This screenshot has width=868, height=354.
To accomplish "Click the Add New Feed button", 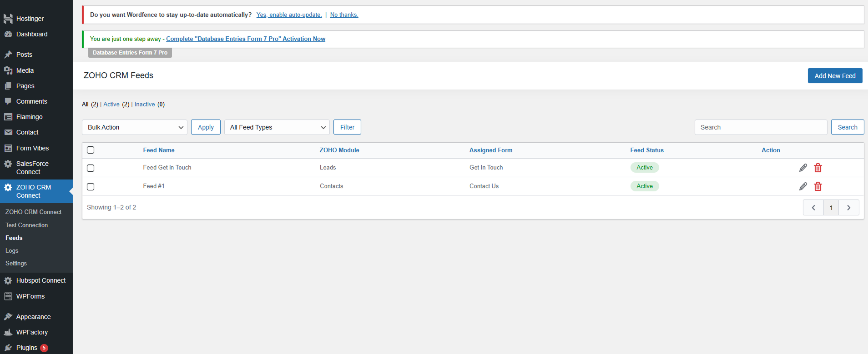I will pyautogui.click(x=835, y=76).
